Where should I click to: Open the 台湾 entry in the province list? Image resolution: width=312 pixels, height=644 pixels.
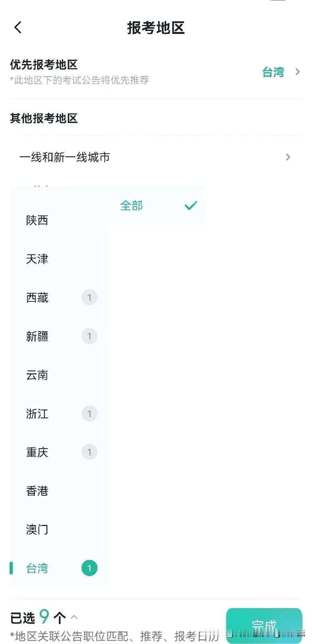[37, 568]
